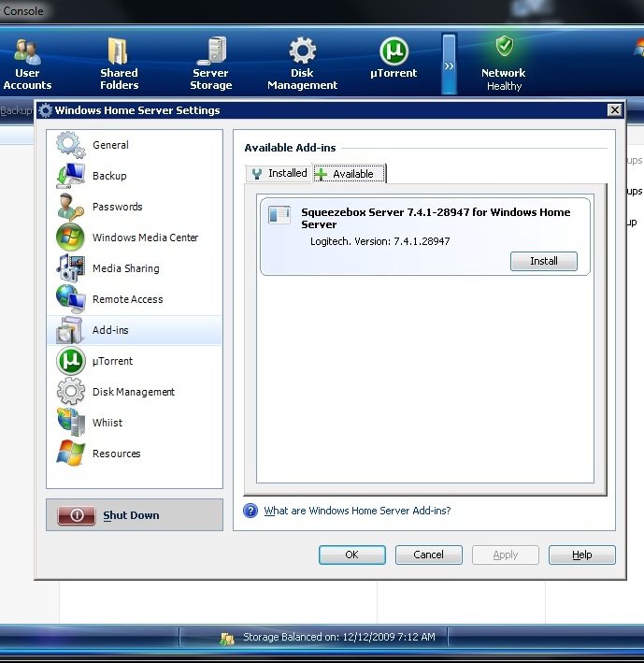
Task: Expand hidden console tabs with double-chevron
Action: click(449, 65)
